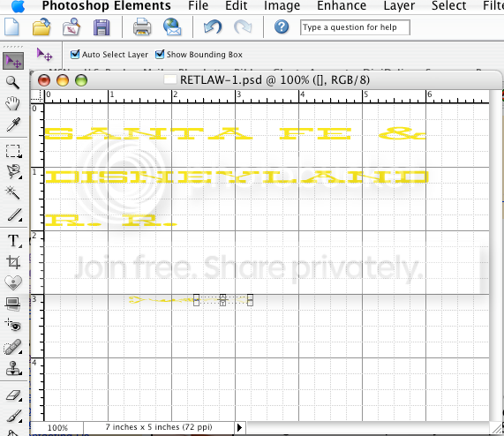Select the Red Eye Removal tool
This screenshot has width=504, height=436.
click(x=13, y=325)
